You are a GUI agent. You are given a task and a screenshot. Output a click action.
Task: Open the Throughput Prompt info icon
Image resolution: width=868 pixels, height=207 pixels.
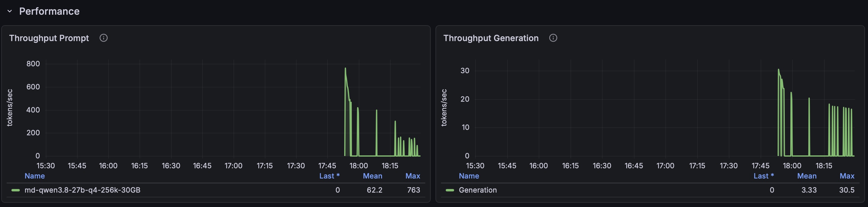[103, 38]
